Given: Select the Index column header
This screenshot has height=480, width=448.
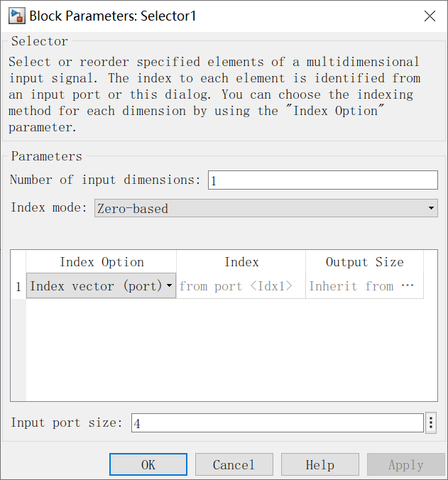Looking at the screenshot, I should click(x=241, y=262).
